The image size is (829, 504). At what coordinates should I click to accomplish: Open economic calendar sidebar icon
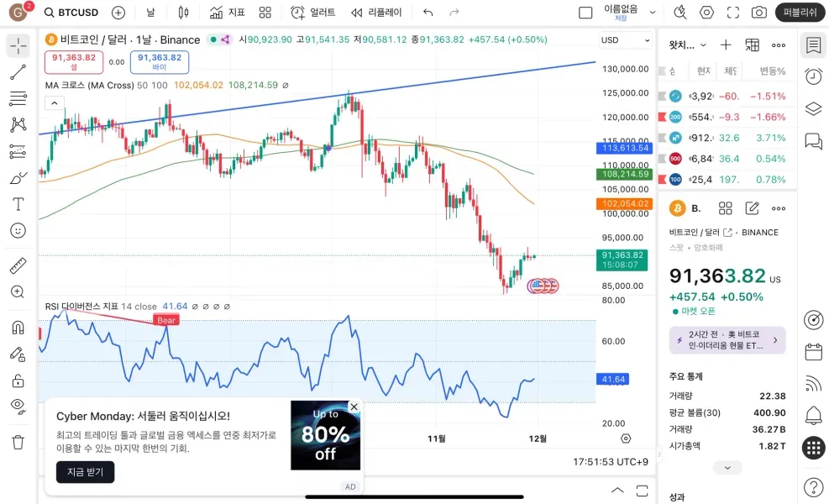[813, 352]
